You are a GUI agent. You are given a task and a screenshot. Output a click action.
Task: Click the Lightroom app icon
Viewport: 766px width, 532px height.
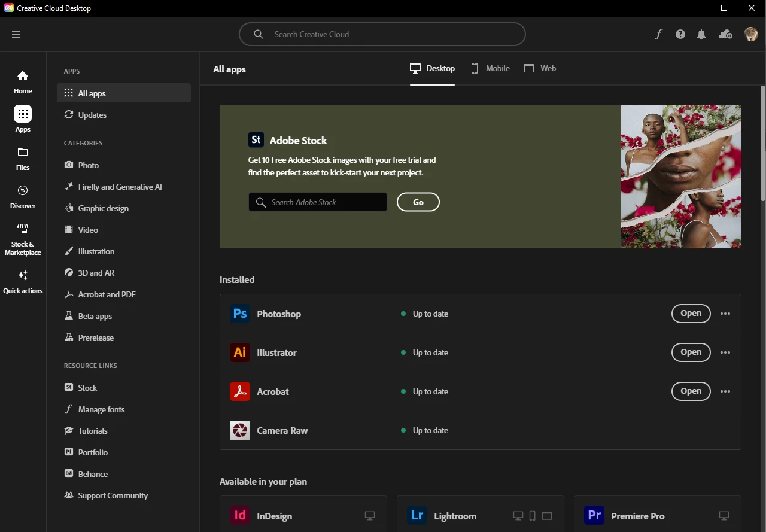click(417, 515)
